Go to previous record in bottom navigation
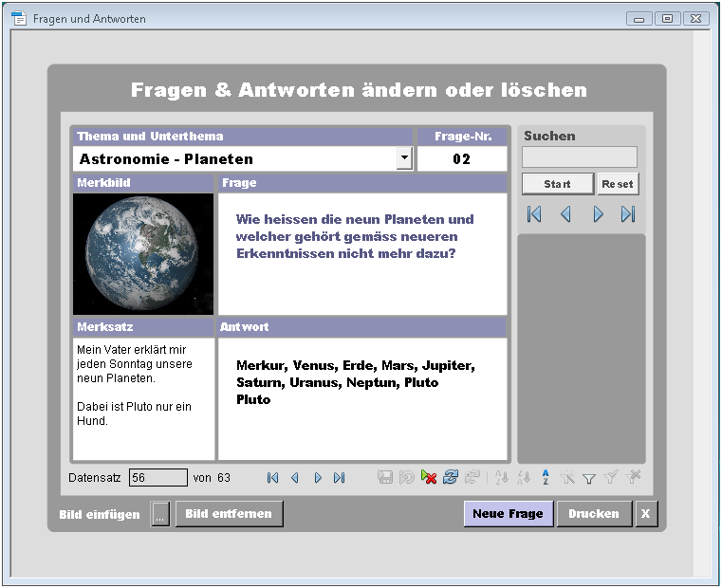The height and width of the screenshot is (588, 722). [294, 478]
